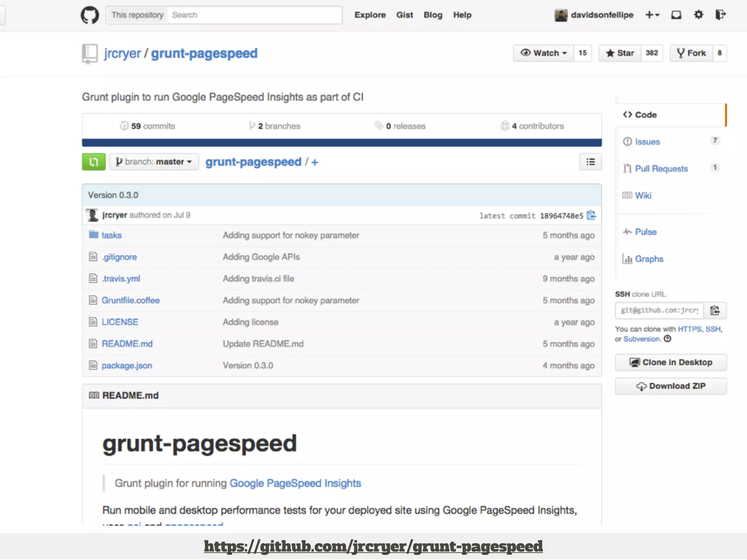Switch clone URL to SSH link

[713, 329]
